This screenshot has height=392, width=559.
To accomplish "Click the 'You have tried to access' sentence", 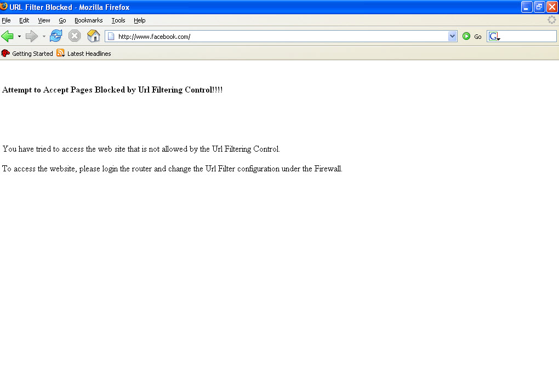I will pos(141,149).
